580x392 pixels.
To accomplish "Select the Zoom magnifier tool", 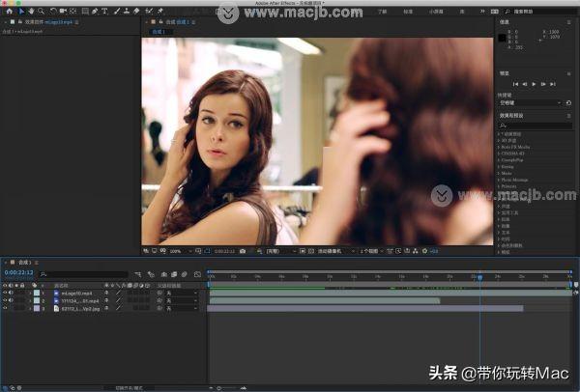I will click(41, 12).
